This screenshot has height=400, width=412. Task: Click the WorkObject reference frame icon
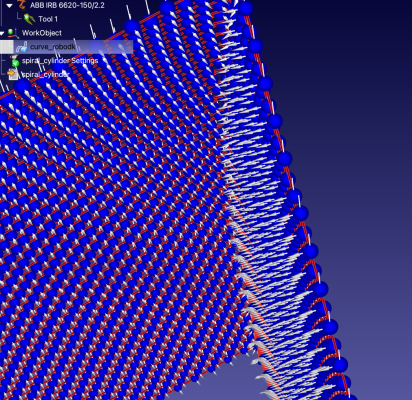(x=13, y=33)
